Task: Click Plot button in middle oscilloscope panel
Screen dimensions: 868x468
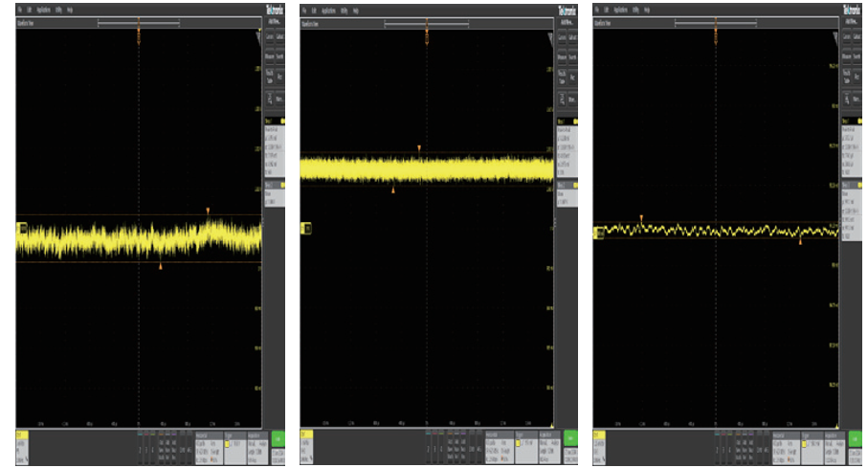Action: [573, 76]
